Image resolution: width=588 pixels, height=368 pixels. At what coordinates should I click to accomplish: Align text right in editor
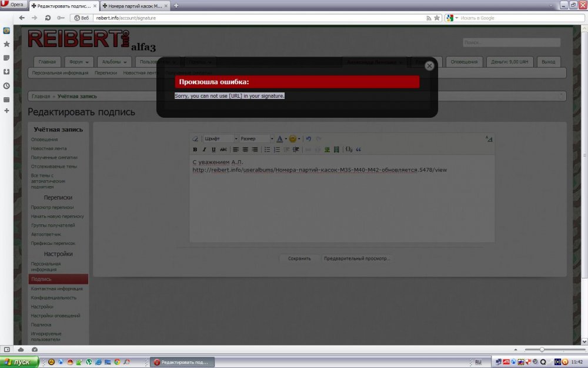[255, 150]
